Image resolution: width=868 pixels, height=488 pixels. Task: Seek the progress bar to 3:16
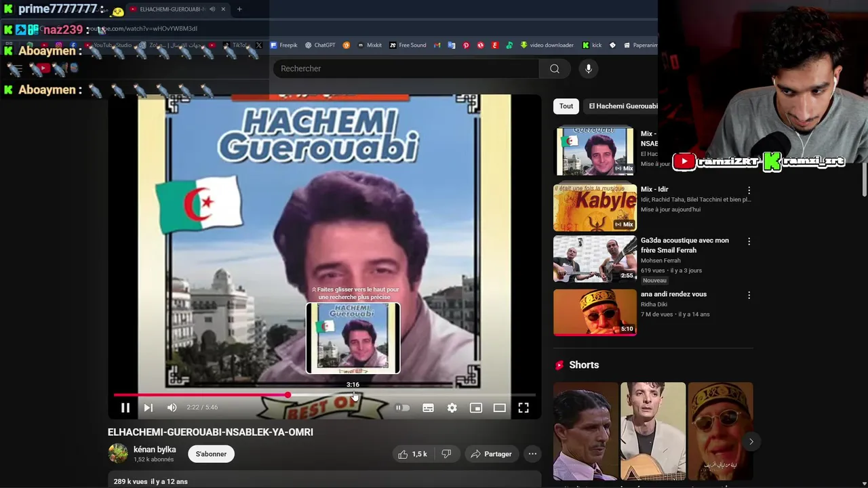353,394
